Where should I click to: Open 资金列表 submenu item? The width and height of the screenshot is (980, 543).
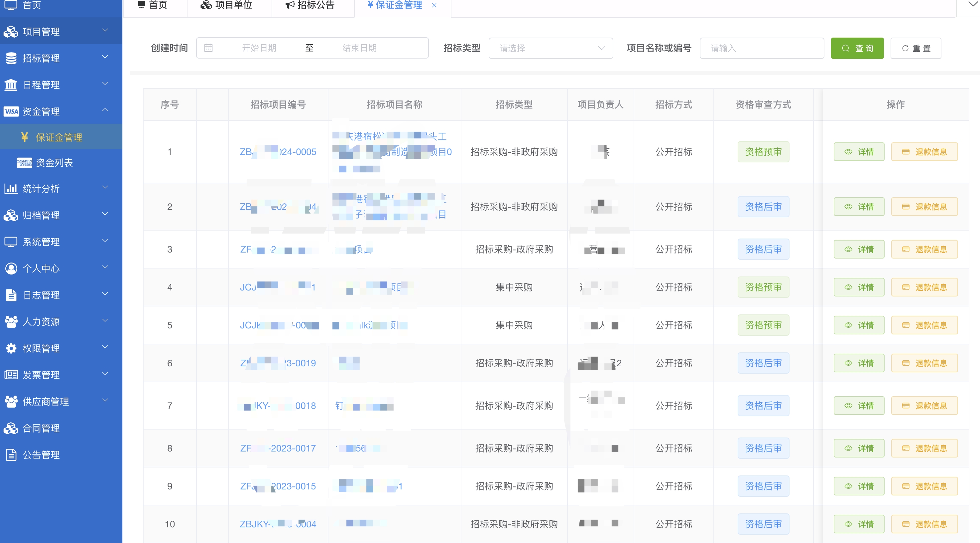(x=61, y=163)
